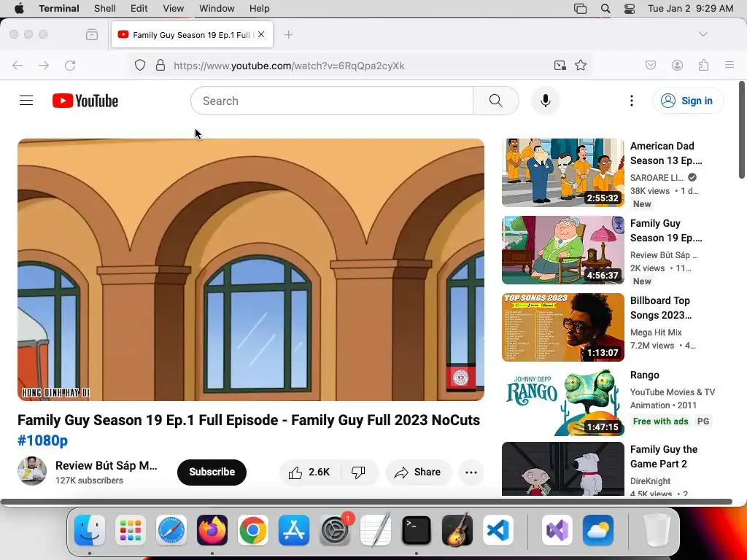
Task: Dislike the video with thumbs down
Action: 359,472
